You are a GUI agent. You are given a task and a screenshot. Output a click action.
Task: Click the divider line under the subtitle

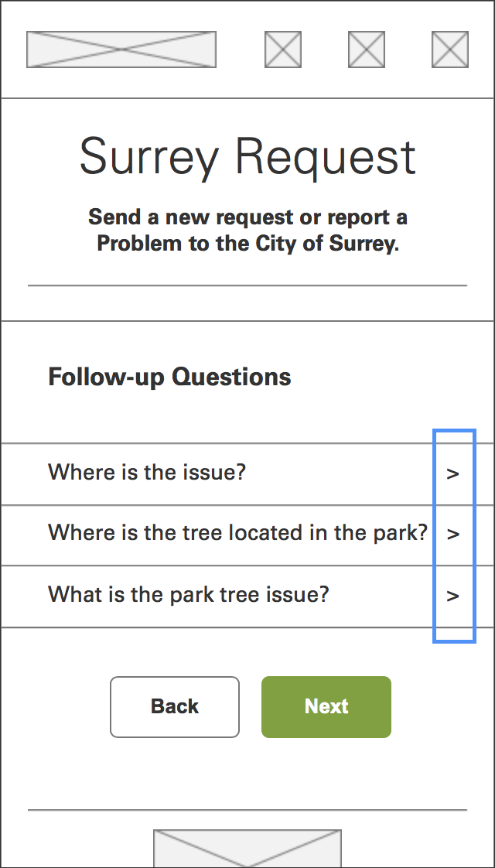point(247,285)
